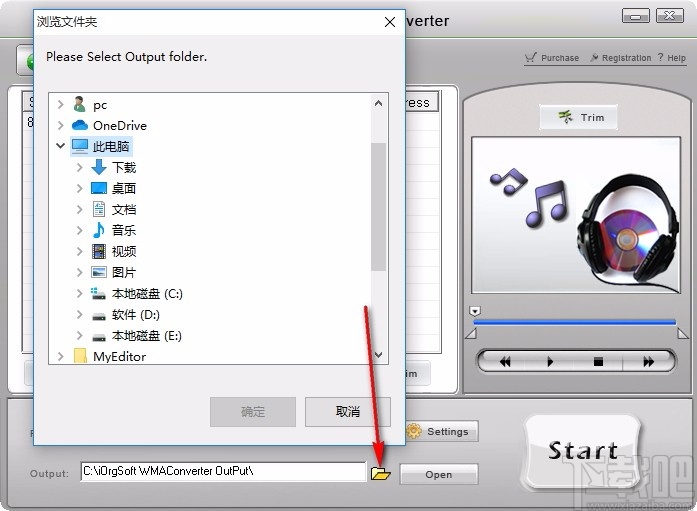
Task: Click the 确定 confirm button
Action: [253, 412]
